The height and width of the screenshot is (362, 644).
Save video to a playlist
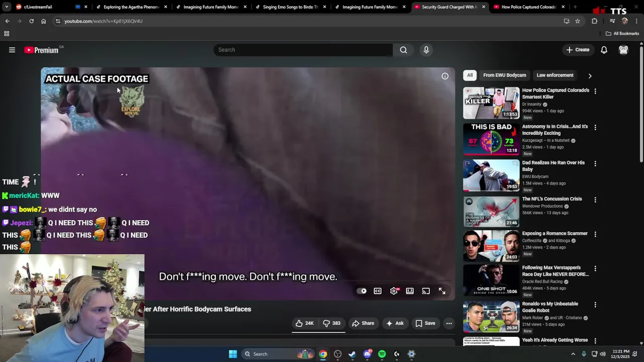(x=425, y=323)
